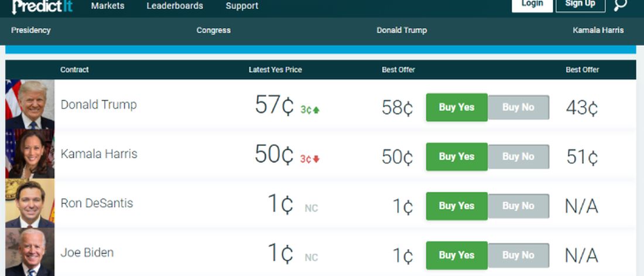644x276 pixels.
Task: Buy Yes on Ron DeSantis contract
Action: click(457, 206)
